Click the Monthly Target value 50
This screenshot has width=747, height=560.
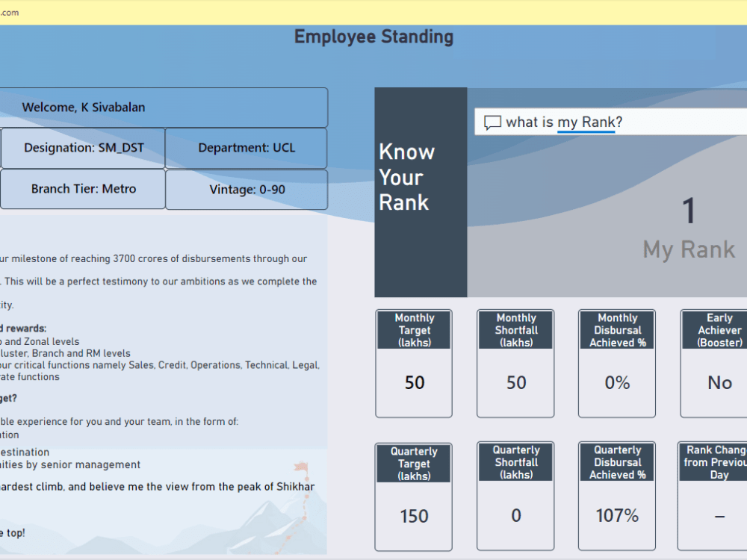click(x=415, y=382)
